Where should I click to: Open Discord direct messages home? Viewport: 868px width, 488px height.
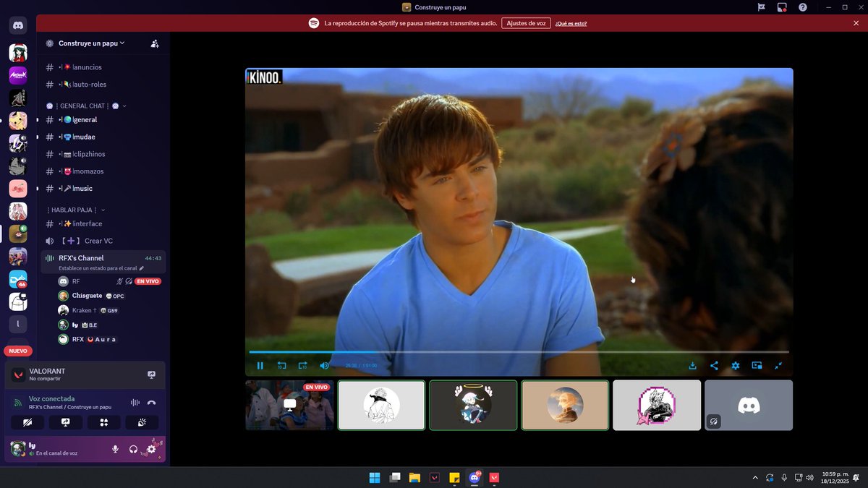(18, 26)
